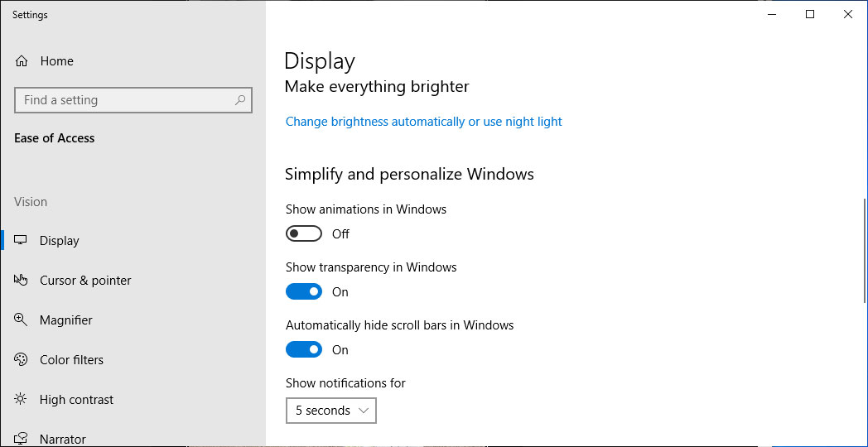The width and height of the screenshot is (868, 447).
Task: Click the Display monitor icon in sidebar
Action: coord(21,240)
